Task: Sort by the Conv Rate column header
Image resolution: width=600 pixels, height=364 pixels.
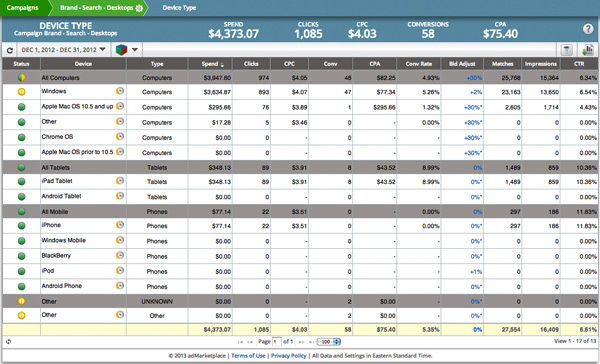Action: tap(419, 64)
